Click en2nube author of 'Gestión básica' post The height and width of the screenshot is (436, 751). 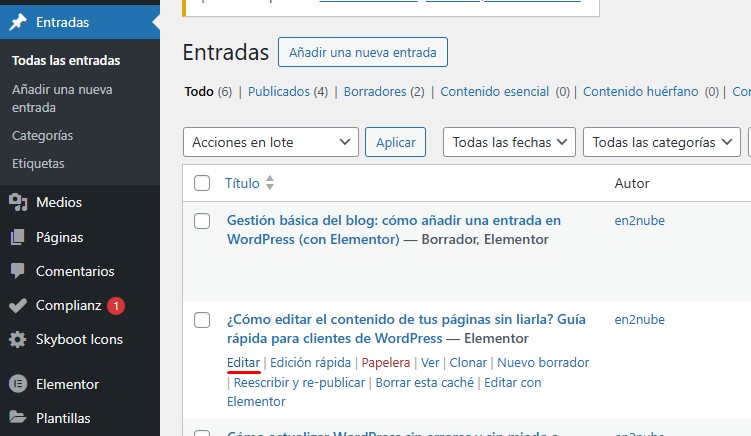click(x=639, y=220)
